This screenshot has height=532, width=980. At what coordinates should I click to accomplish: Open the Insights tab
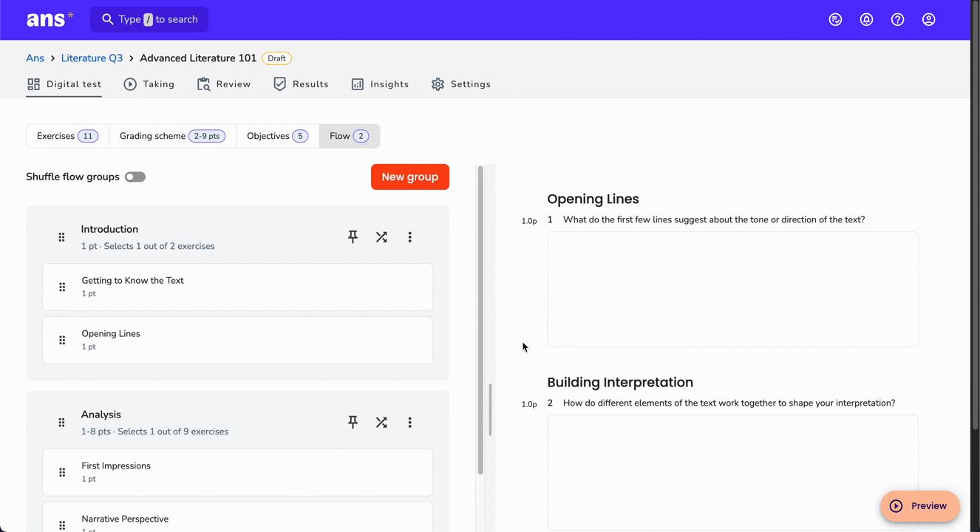pyautogui.click(x=380, y=84)
